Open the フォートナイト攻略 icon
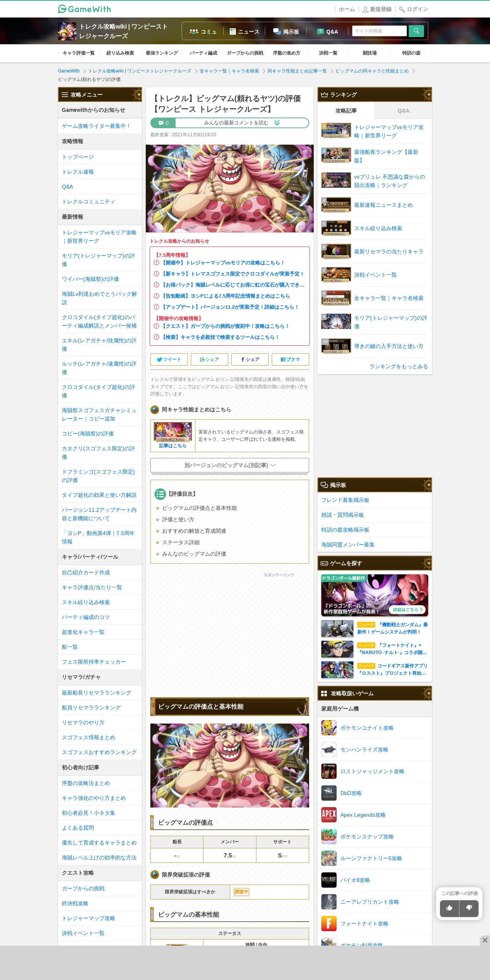 (x=329, y=924)
